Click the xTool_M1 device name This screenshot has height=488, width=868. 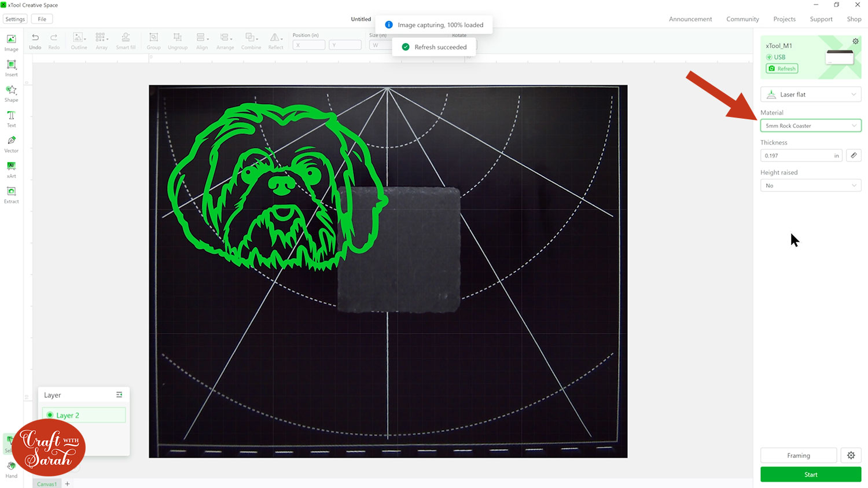[x=779, y=46]
